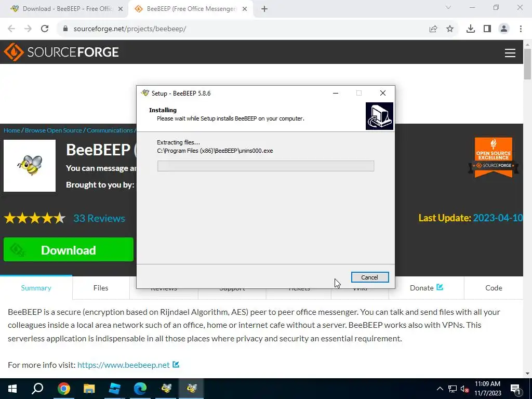
Task: Select the Files tab
Action: (x=101, y=288)
